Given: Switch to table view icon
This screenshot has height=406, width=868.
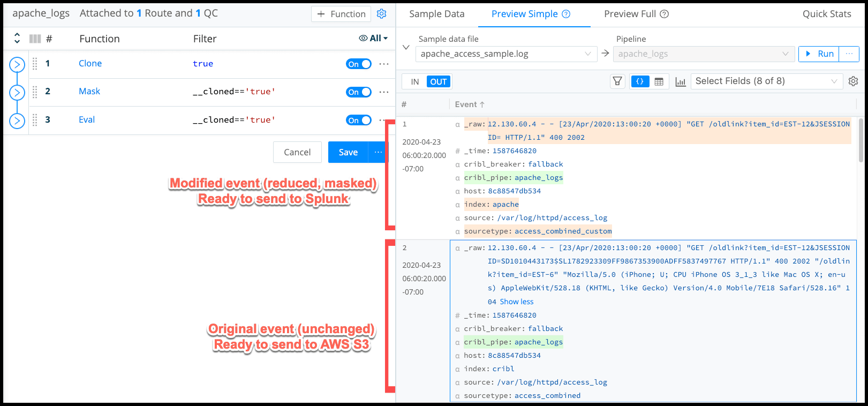Looking at the screenshot, I should point(659,81).
